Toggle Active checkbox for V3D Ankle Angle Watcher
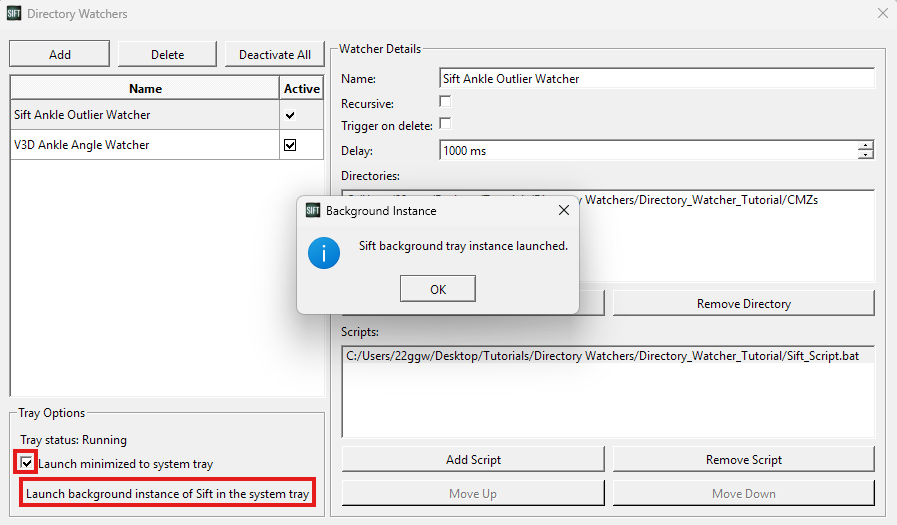Screen dimensions: 897x525 (290, 145)
